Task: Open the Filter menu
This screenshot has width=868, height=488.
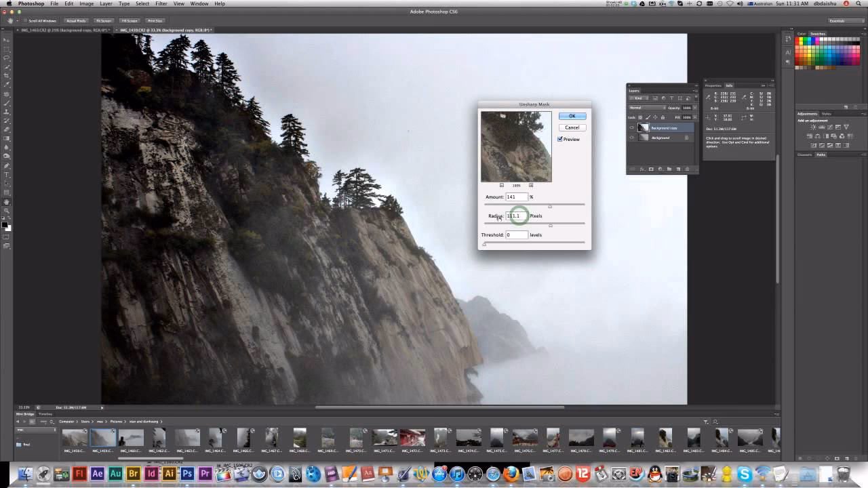Action: click(x=161, y=3)
